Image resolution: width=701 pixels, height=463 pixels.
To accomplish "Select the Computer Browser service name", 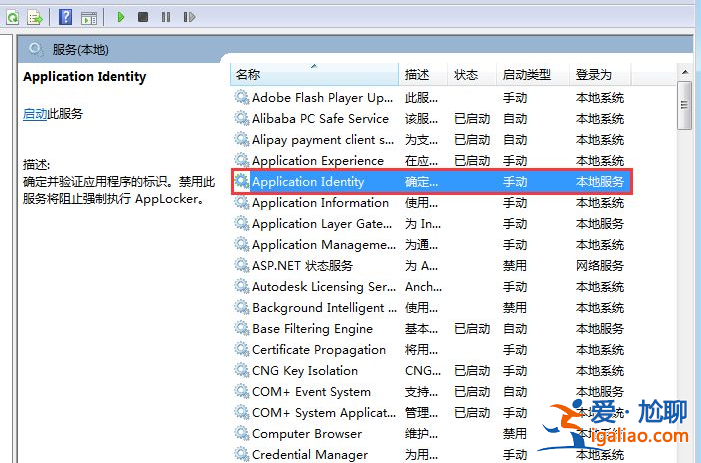I will click(x=307, y=434).
